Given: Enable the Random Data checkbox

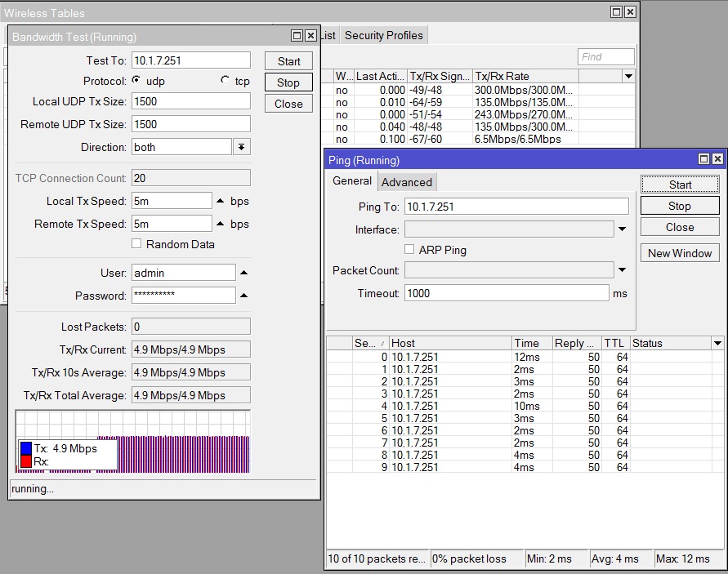Looking at the screenshot, I should pyautogui.click(x=136, y=244).
